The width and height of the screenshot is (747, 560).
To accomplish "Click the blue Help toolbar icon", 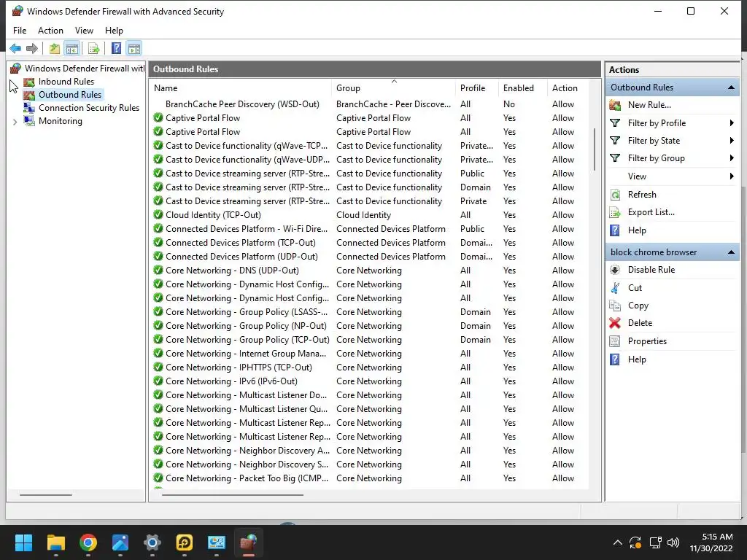I will [116, 48].
